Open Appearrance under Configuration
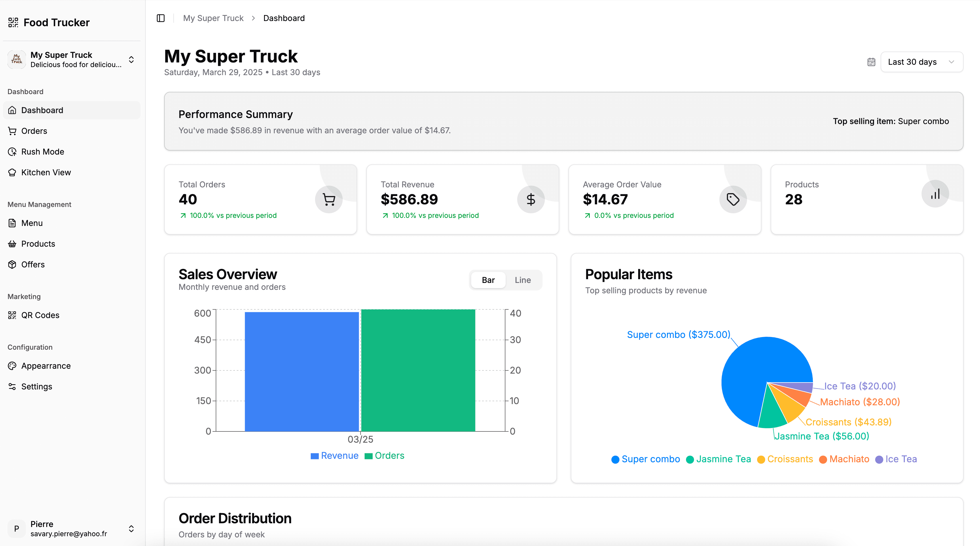Image resolution: width=980 pixels, height=546 pixels. (46, 366)
